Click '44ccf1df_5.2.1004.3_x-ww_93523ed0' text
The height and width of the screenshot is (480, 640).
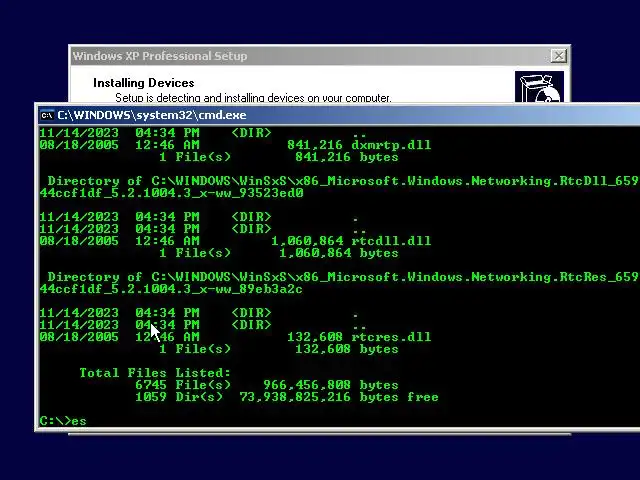coord(171,193)
